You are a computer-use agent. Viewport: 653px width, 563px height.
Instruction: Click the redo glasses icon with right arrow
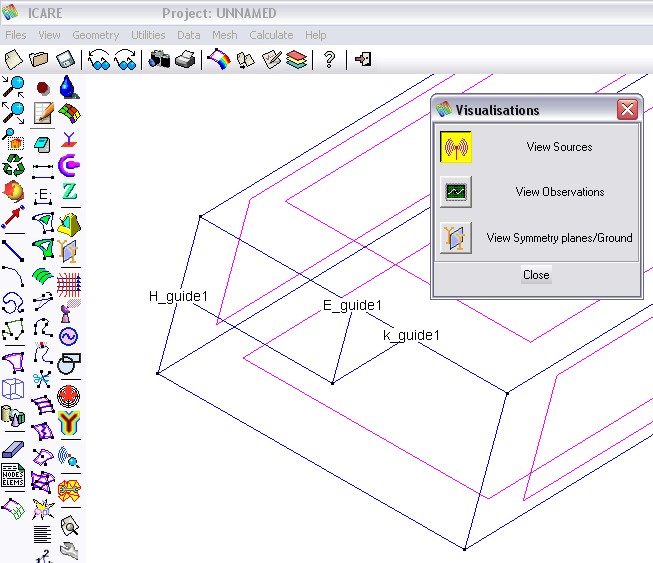[125, 60]
